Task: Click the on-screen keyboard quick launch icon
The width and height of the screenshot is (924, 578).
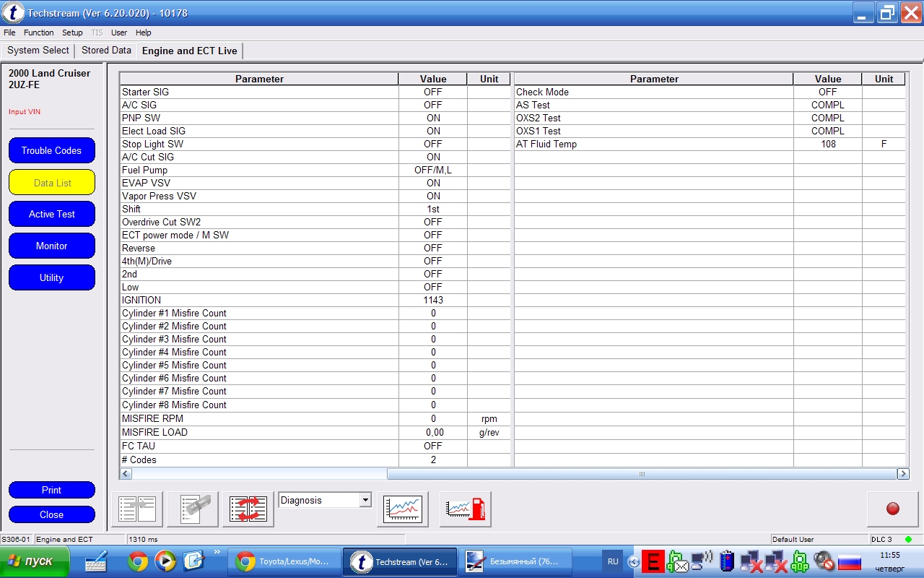Action: coord(96,561)
